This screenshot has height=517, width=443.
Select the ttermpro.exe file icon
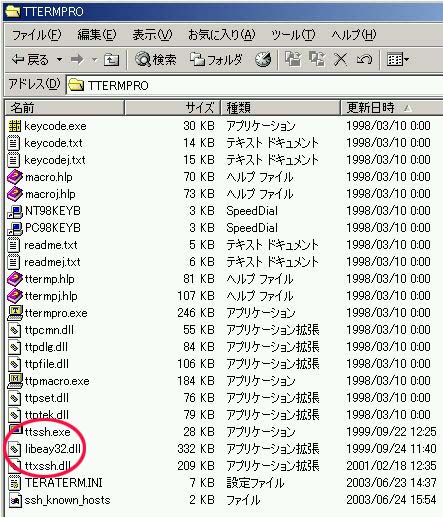pos(15,313)
